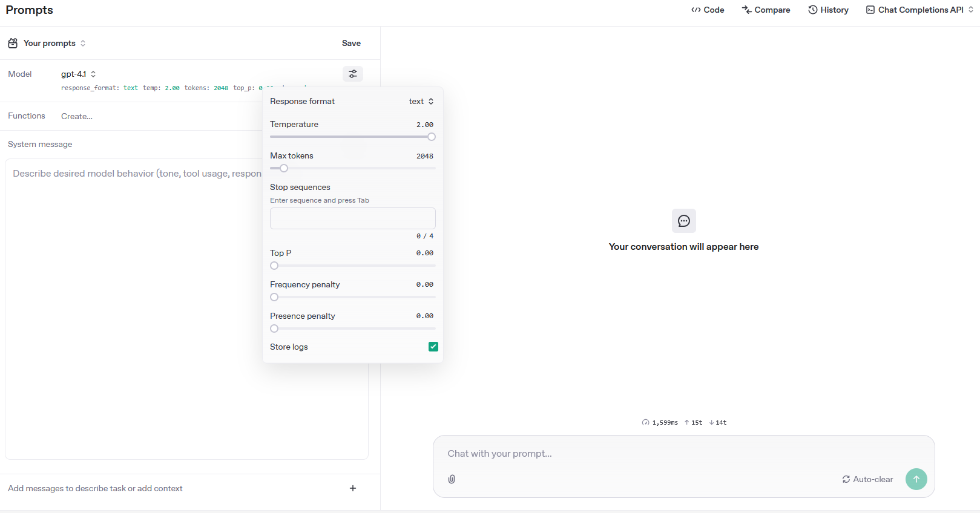This screenshot has width=980, height=513.
Task: Click the paperclip attach icon
Action: coord(452,479)
